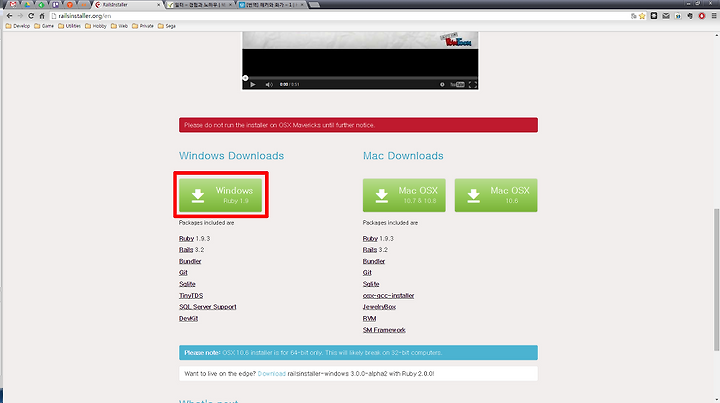
Task: Open the Web bookmarks folder
Action: (119, 26)
